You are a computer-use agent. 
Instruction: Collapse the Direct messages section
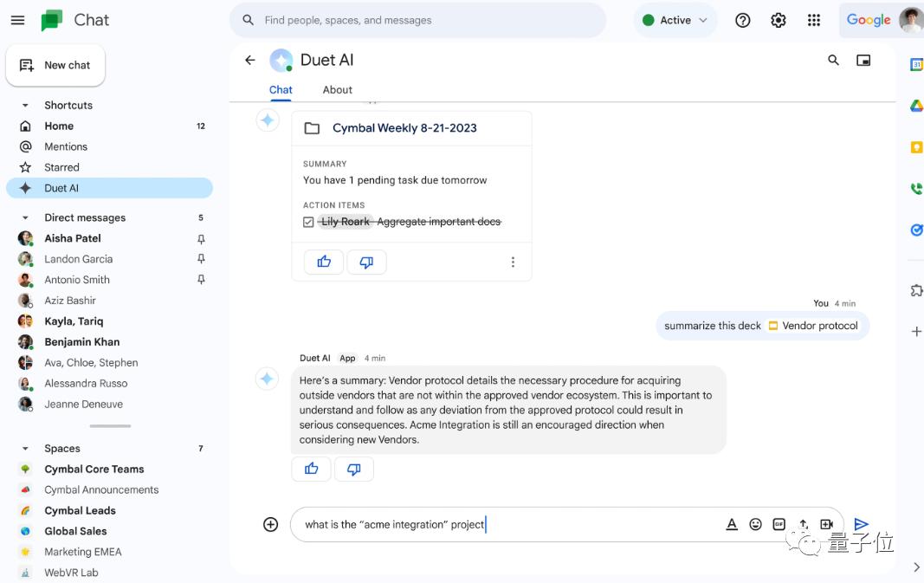pos(25,217)
